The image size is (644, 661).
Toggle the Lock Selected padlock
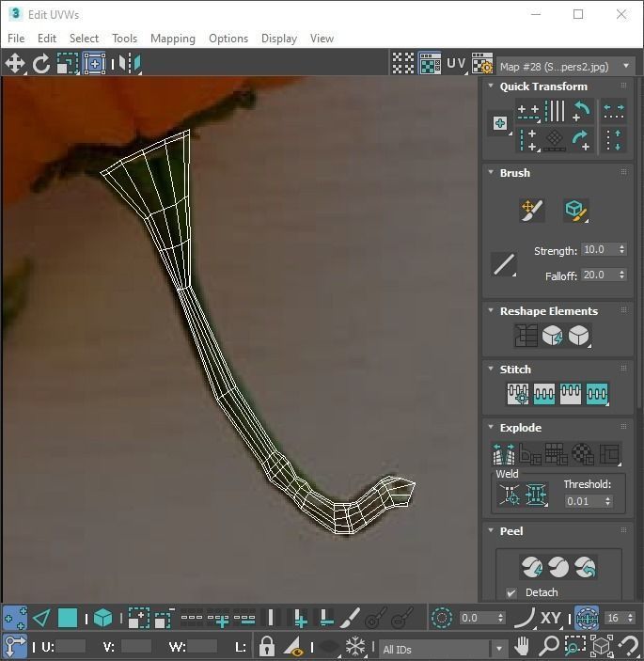point(267,645)
